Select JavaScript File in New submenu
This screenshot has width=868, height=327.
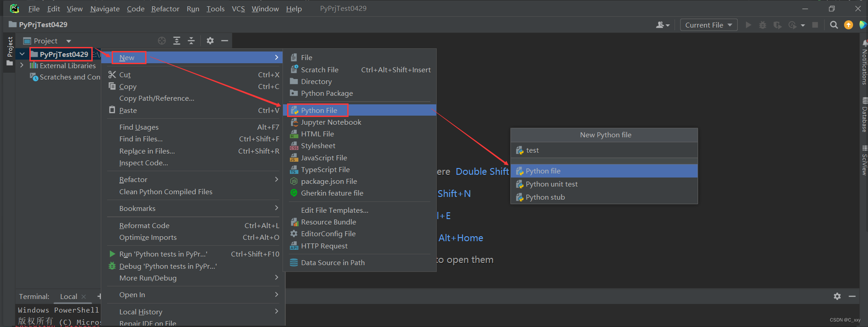tap(360, 158)
